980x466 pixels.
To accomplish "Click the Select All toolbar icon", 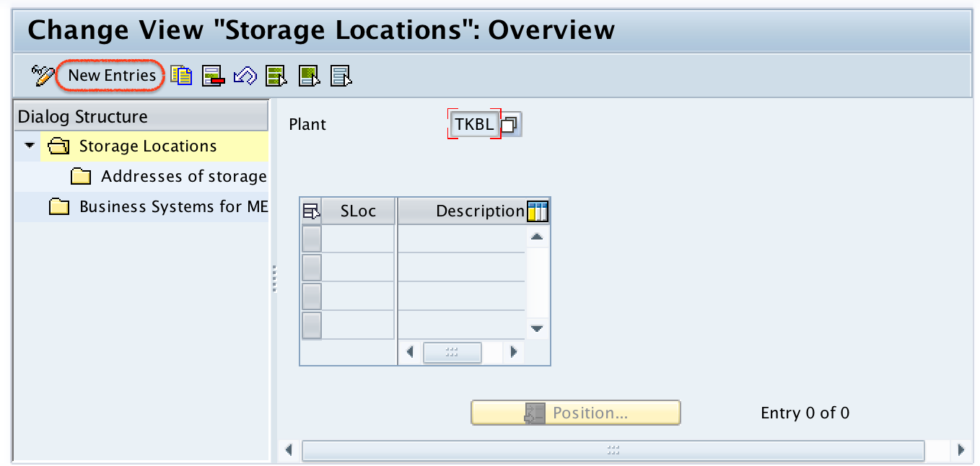I will (277, 75).
